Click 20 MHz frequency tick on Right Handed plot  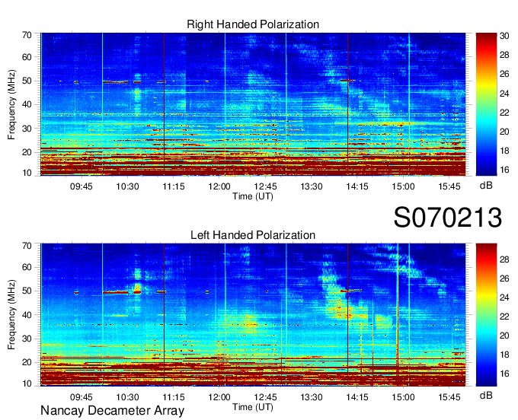(27, 152)
